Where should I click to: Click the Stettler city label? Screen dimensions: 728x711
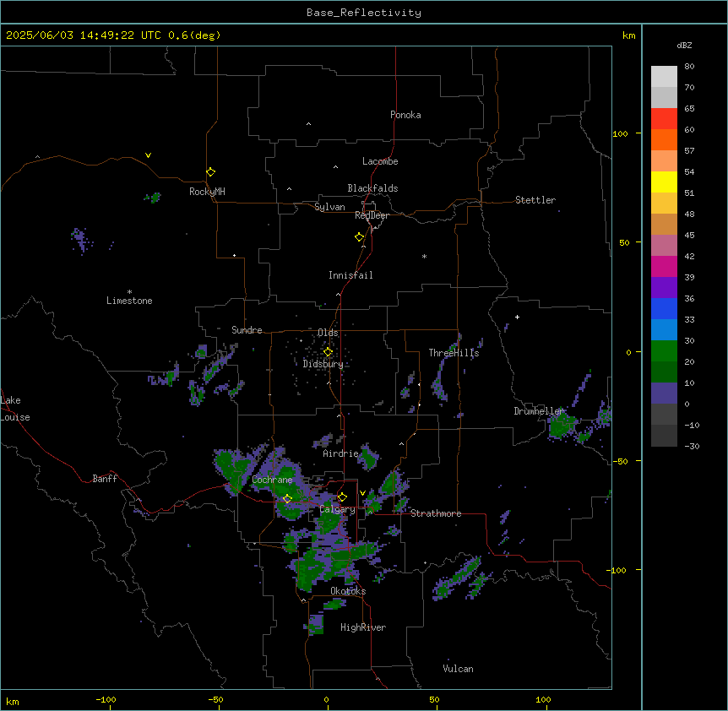535,200
